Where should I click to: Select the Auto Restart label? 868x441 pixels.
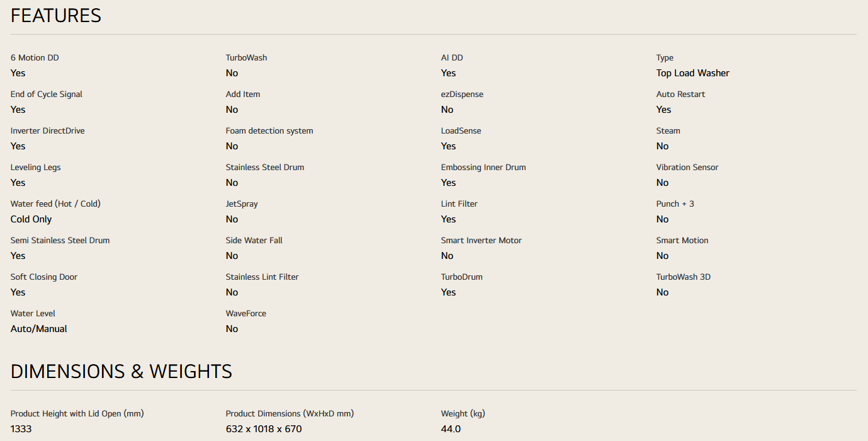point(680,94)
